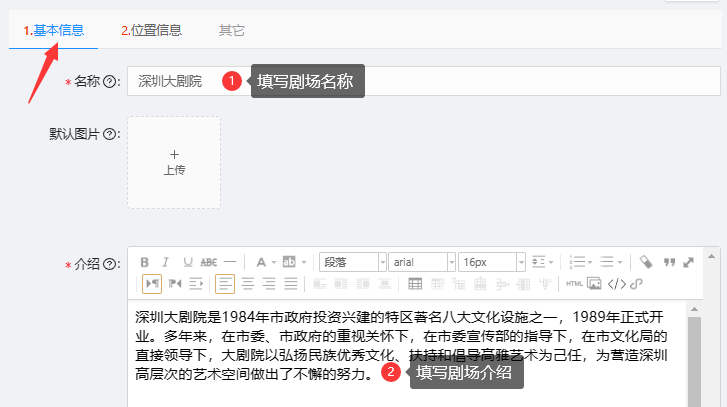Open the unordered list style dropdown arrow
727x407 pixels.
(x=619, y=262)
